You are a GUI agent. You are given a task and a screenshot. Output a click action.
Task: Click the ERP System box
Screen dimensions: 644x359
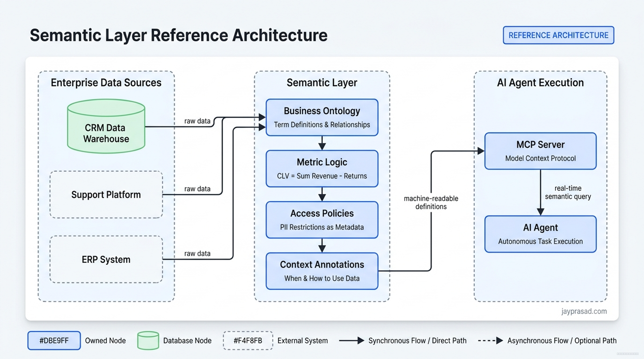point(106,259)
